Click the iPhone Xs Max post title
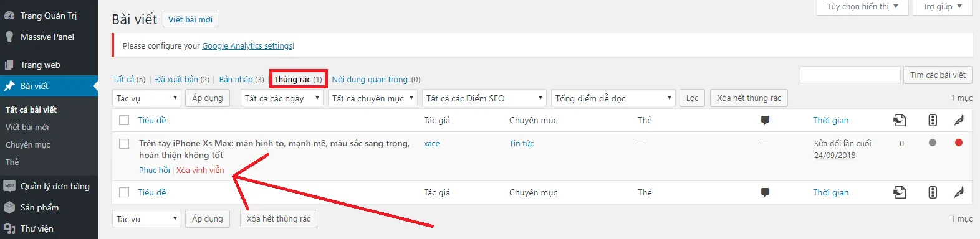Viewport: 980px width, 239px height. pyautogui.click(x=274, y=149)
